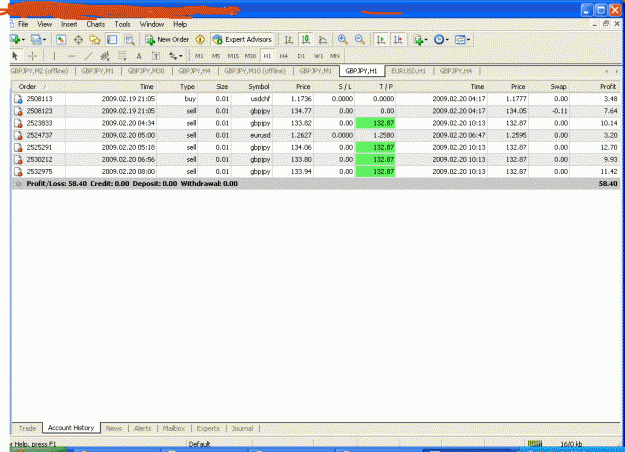Select order 2523833 in history
The width and height of the screenshot is (625, 452).
coord(316,123)
